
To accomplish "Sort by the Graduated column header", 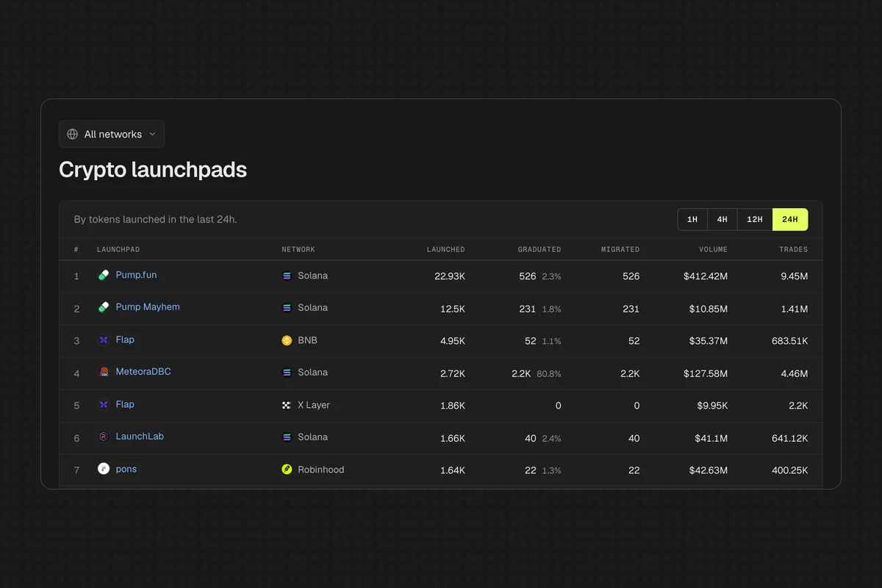I will pyautogui.click(x=539, y=250).
